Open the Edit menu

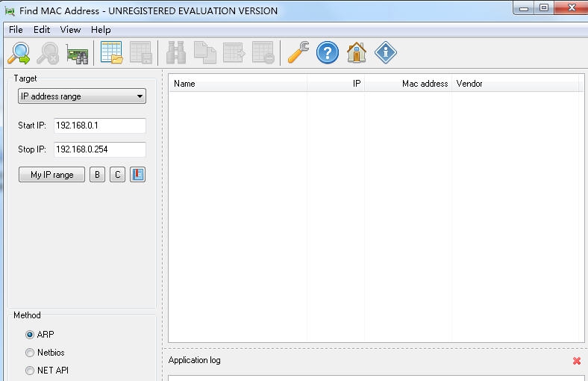42,30
